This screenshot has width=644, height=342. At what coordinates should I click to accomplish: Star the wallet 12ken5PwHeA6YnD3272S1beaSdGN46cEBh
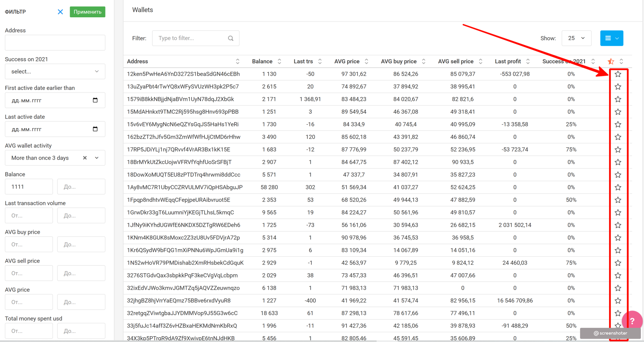tap(618, 74)
